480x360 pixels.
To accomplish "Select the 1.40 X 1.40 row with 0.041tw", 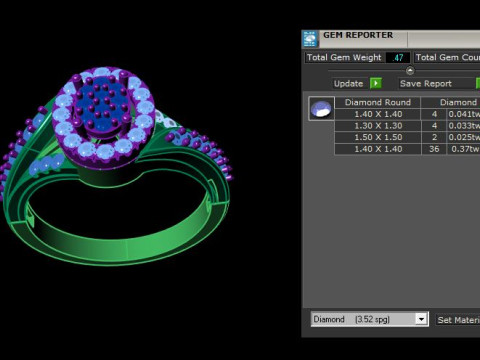I will tap(407, 114).
